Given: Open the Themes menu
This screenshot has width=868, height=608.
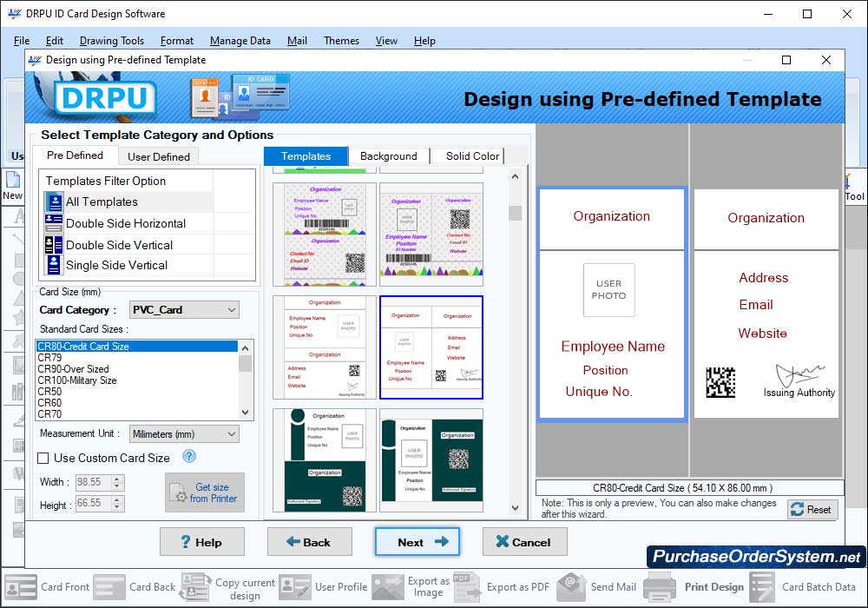Looking at the screenshot, I should [x=341, y=41].
